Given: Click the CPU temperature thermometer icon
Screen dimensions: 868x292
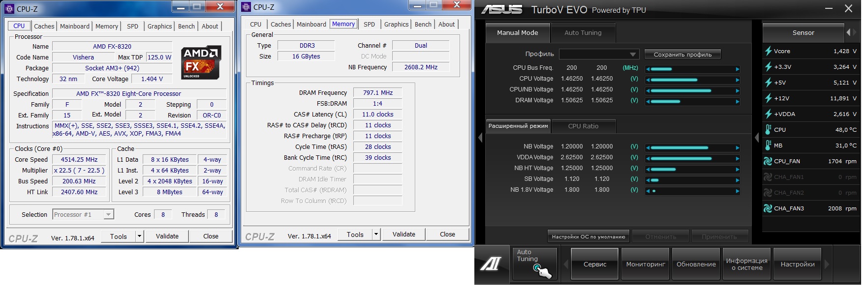Looking at the screenshot, I should (x=768, y=130).
